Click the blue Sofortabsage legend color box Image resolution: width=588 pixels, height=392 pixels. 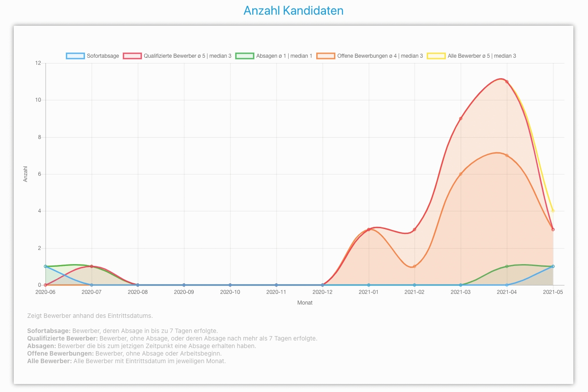(75, 56)
